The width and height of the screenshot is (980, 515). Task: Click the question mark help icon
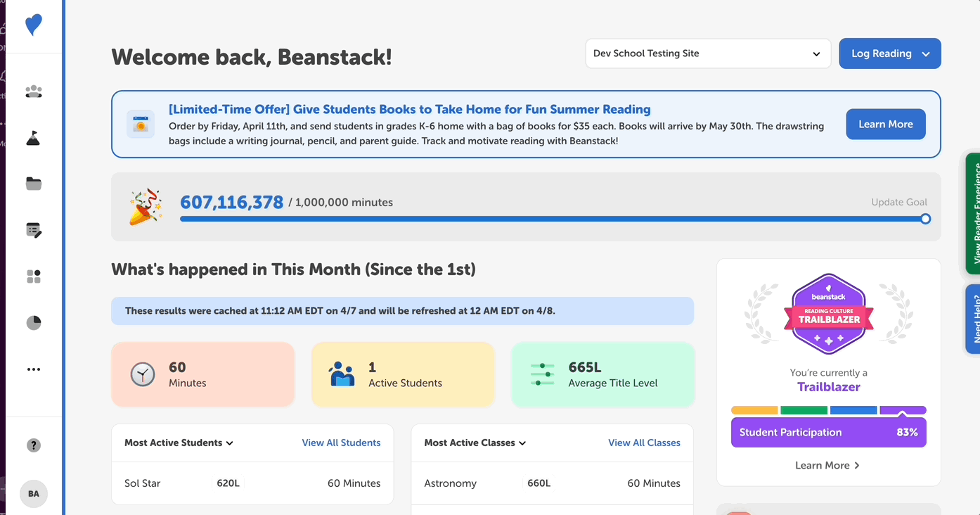point(33,445)
